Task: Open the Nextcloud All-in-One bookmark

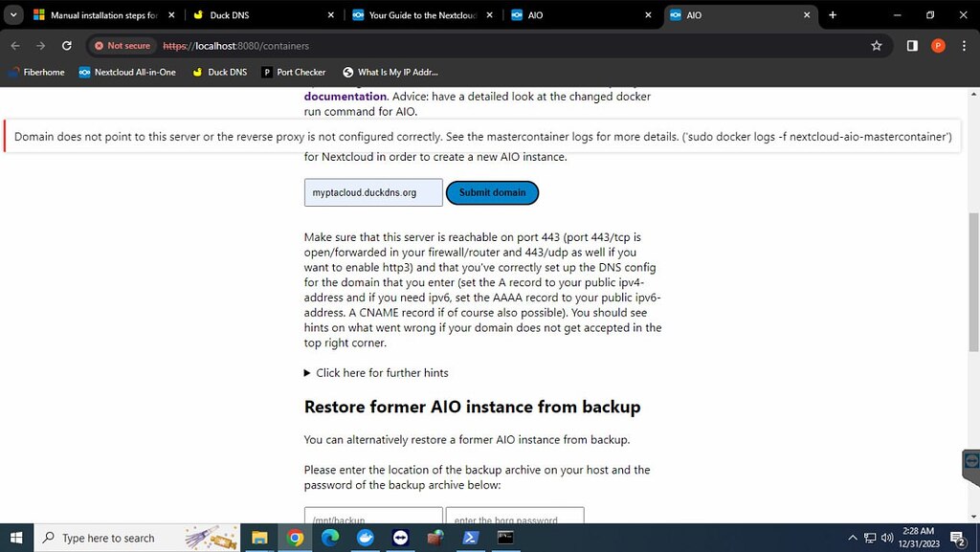Action: pyautogui.click(x=127, y=73)
